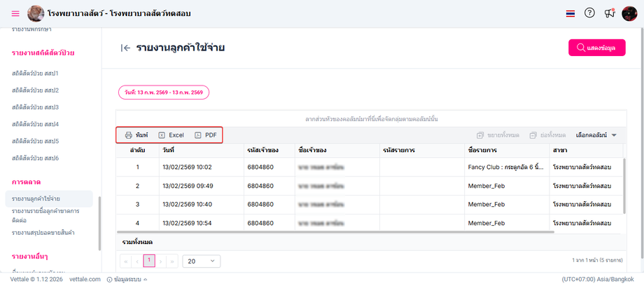Open announcements megaphone icon
The height and width of the screenshot is (286, 644).
click(610, 13)
